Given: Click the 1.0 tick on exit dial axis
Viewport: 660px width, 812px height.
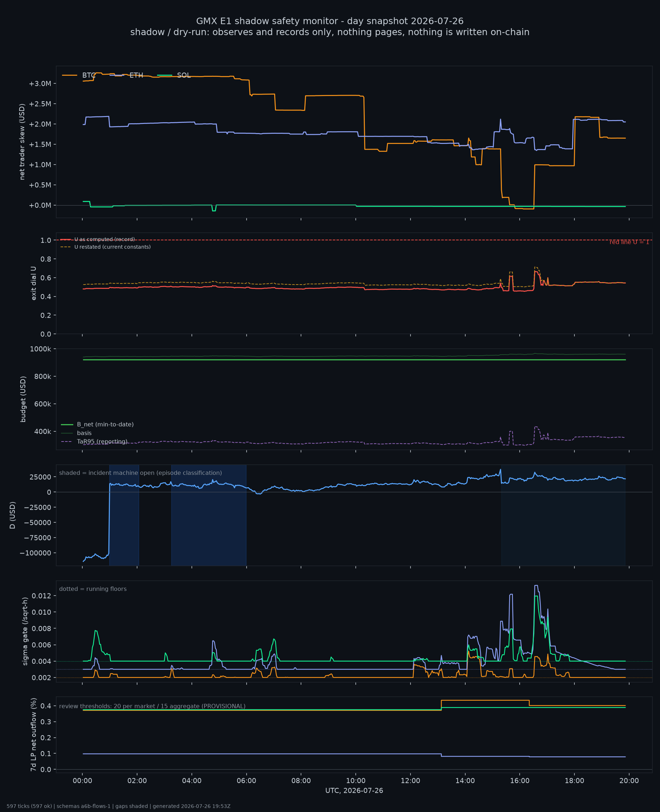Looking at the screenshot, I should [x=46, y=240].
